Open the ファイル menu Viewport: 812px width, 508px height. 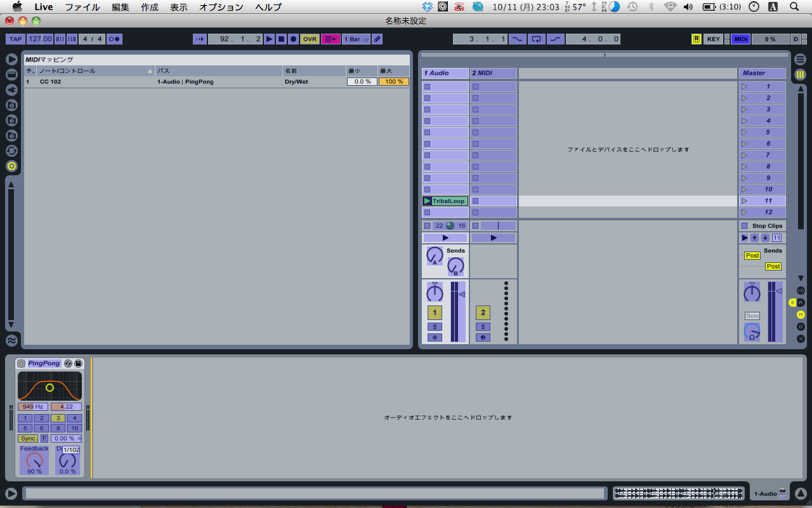pos(82,7)
